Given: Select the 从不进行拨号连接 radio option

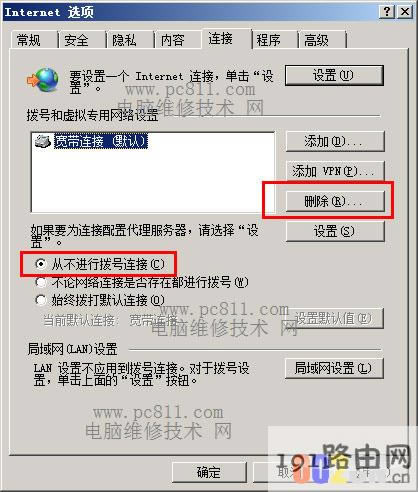Looking at the screenshot, I should pos(40,264).
